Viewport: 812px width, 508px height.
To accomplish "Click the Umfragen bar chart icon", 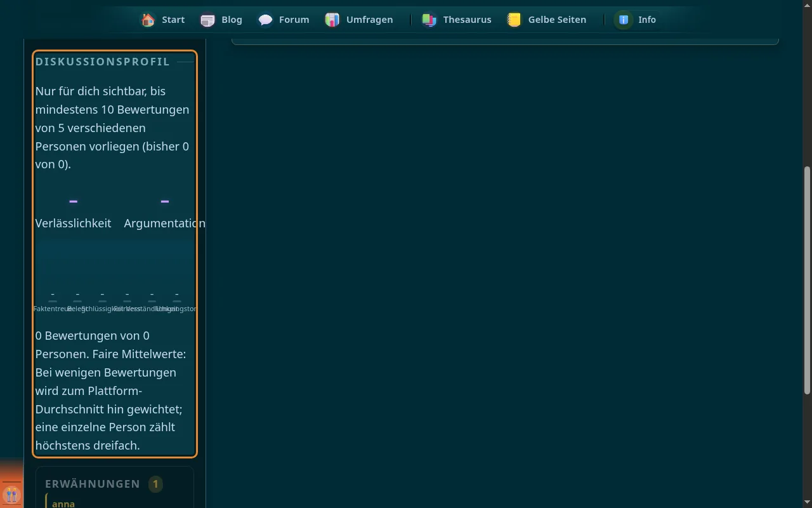I will tap(332, 20).
